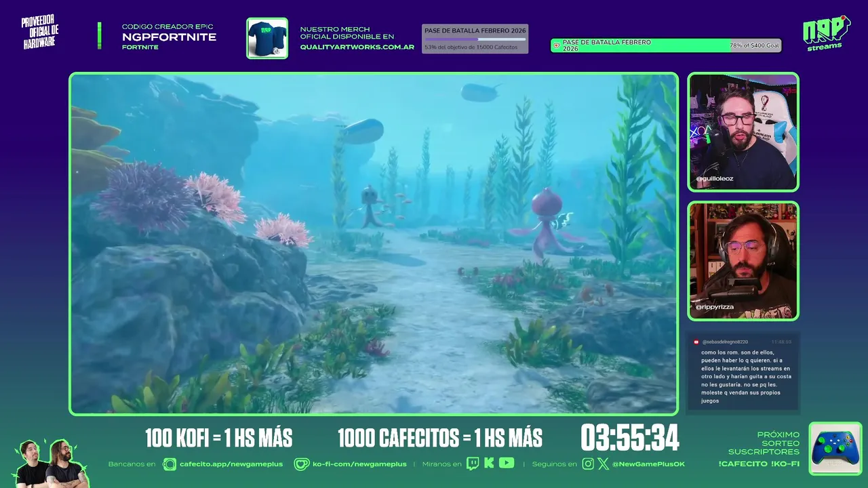Open the ko-fi.com/newgameplus link
868x488 pixels.
click(x=359, y=464)
